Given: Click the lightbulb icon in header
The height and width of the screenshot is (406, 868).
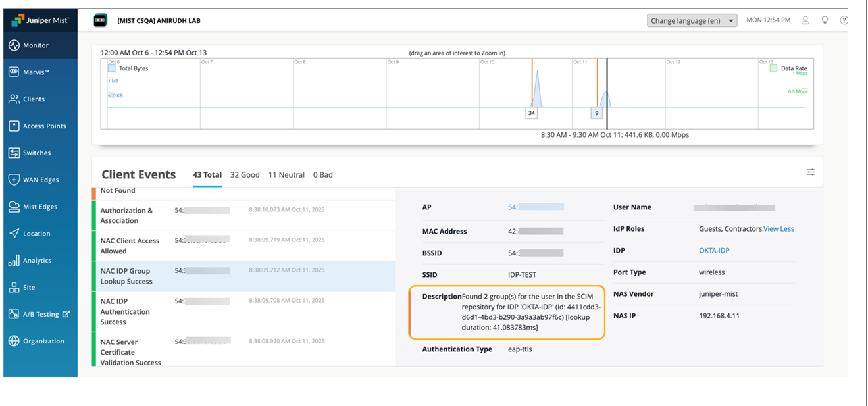Looking at the screenshot, I should 825,20.
